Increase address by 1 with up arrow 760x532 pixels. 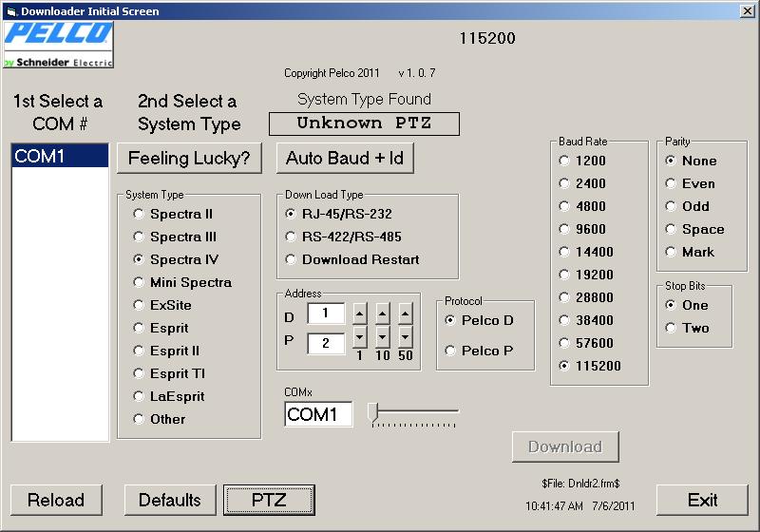click(x=360, y=313)
